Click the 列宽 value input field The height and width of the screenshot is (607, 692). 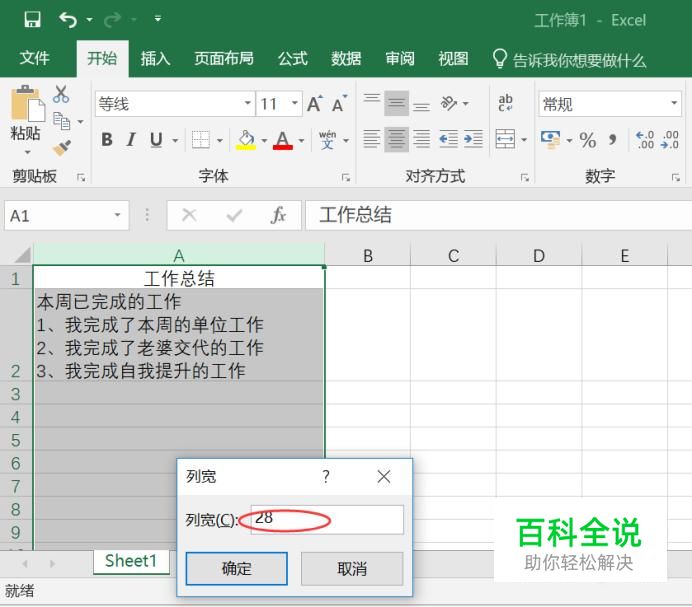click(327, 520)
